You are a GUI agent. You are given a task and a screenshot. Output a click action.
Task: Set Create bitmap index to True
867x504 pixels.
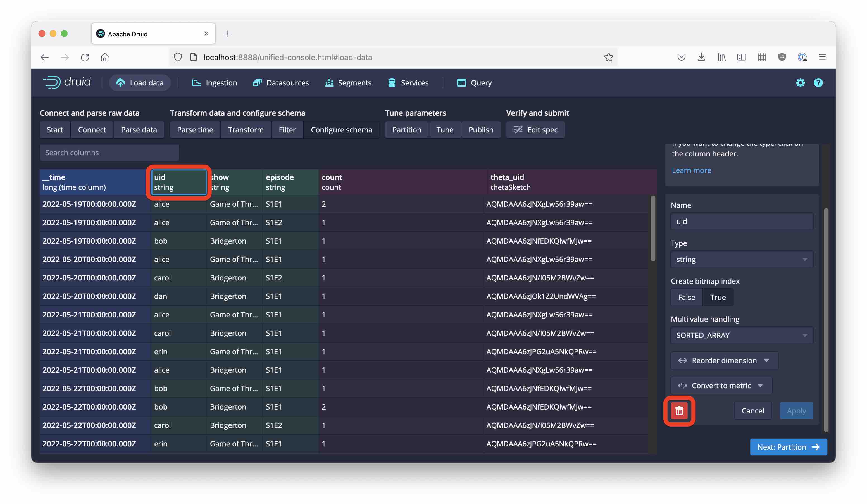pos(718,297)
